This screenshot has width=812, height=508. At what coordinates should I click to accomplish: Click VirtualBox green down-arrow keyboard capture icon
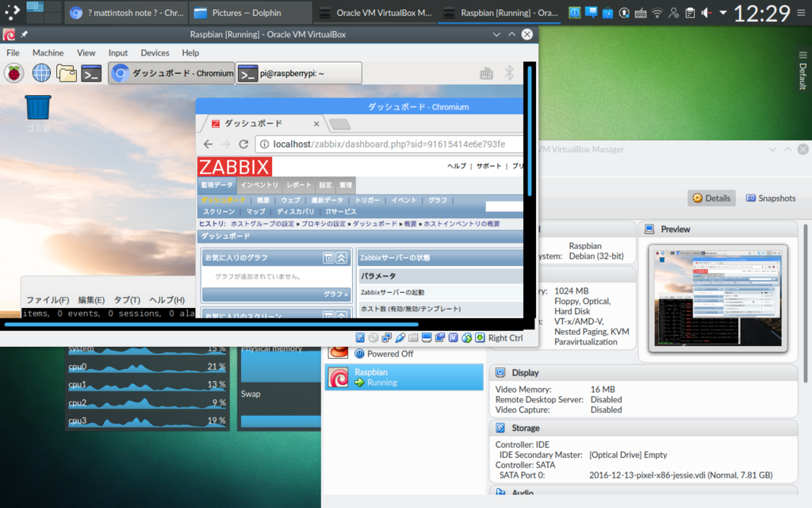click(480, 338)
